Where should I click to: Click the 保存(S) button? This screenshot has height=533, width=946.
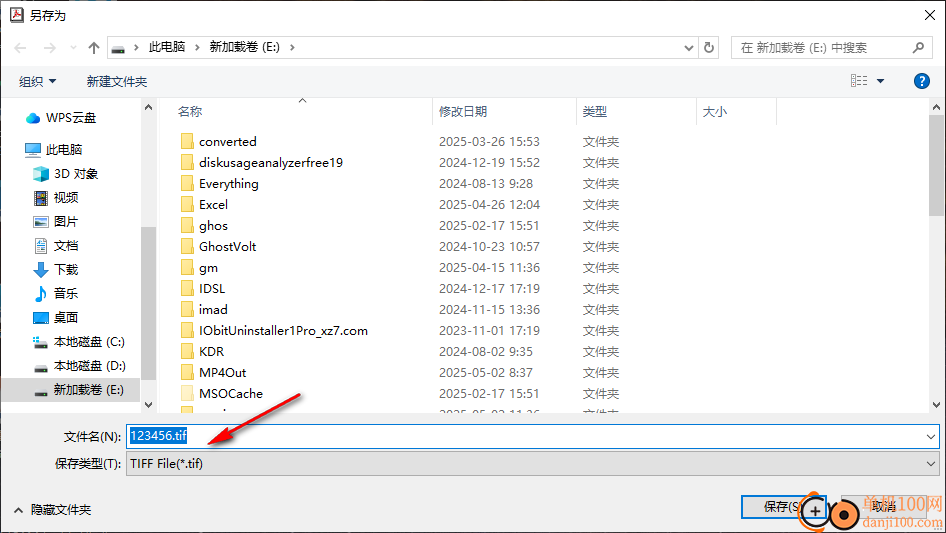tap(783, 506)
